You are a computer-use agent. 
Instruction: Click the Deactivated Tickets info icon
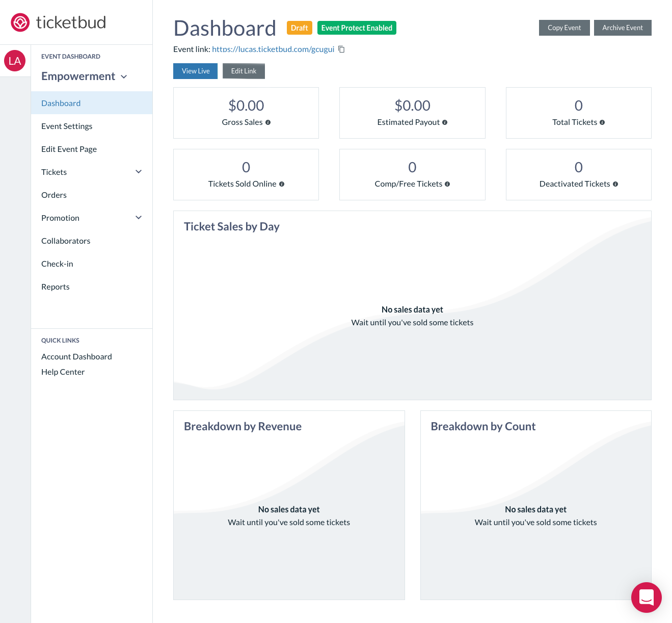[x=615, y=184]
